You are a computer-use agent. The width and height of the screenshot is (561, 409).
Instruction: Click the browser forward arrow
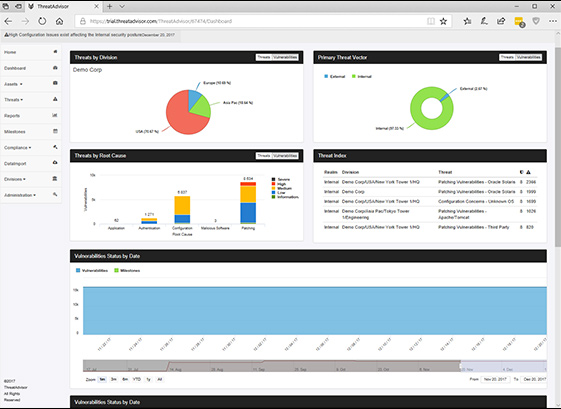25,21
